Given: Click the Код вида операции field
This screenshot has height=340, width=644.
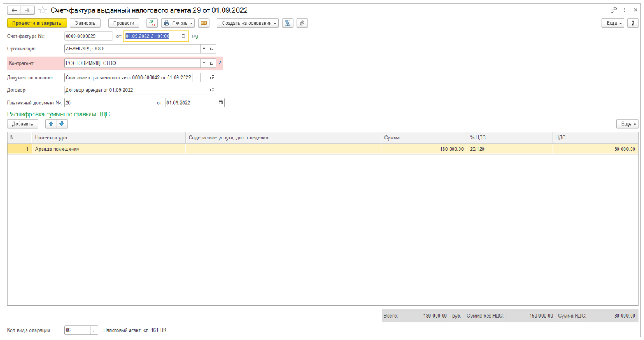Looking at the screenshot, I should [x=77, y=330].
